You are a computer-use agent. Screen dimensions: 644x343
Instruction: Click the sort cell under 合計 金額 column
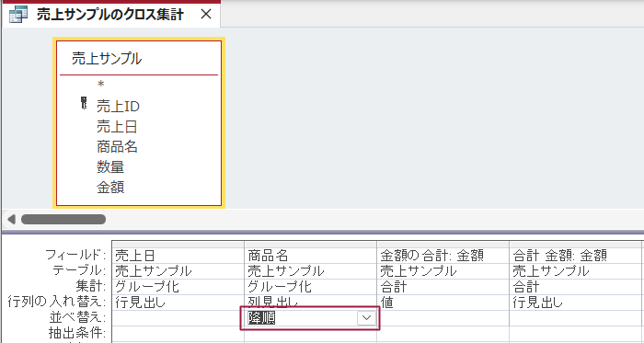click(x=576, y=318)
